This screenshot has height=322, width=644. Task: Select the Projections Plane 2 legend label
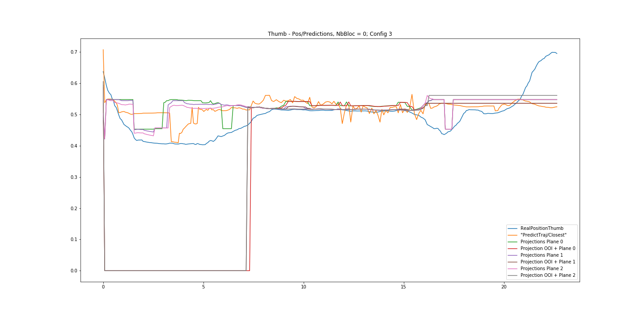[542, 268]
